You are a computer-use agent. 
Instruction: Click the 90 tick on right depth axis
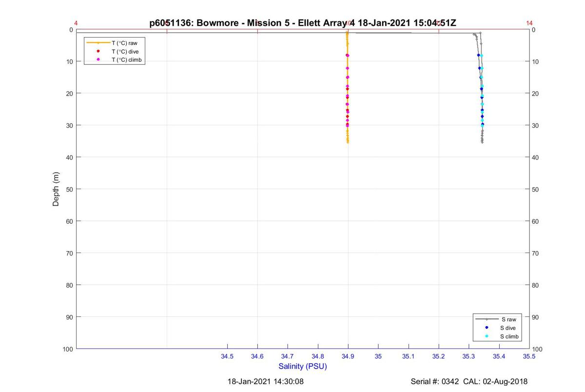(x=536, y=317)
